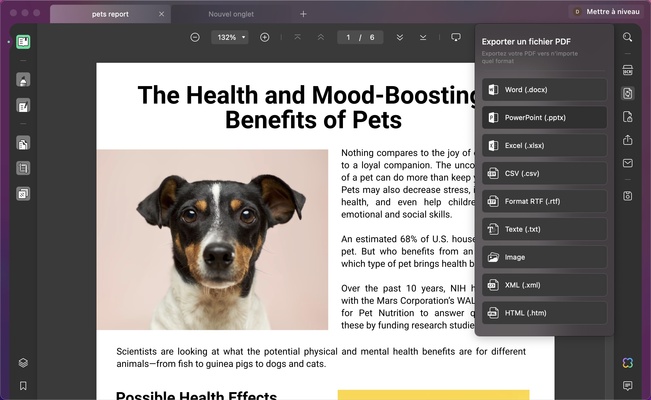Click the current page number field
The height and width of the screenshot is (400, 651).
coord(349,37)
